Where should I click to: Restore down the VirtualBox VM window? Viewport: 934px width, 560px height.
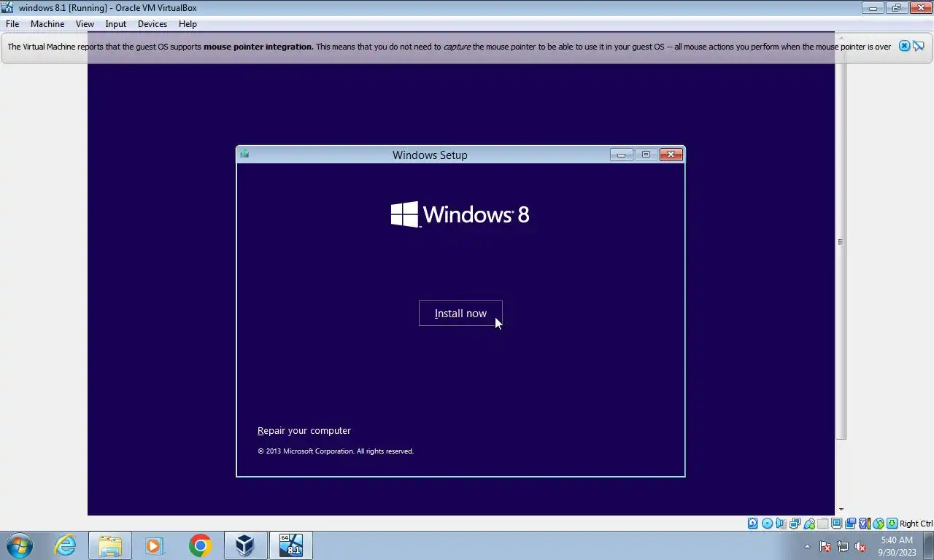(896, 8)
